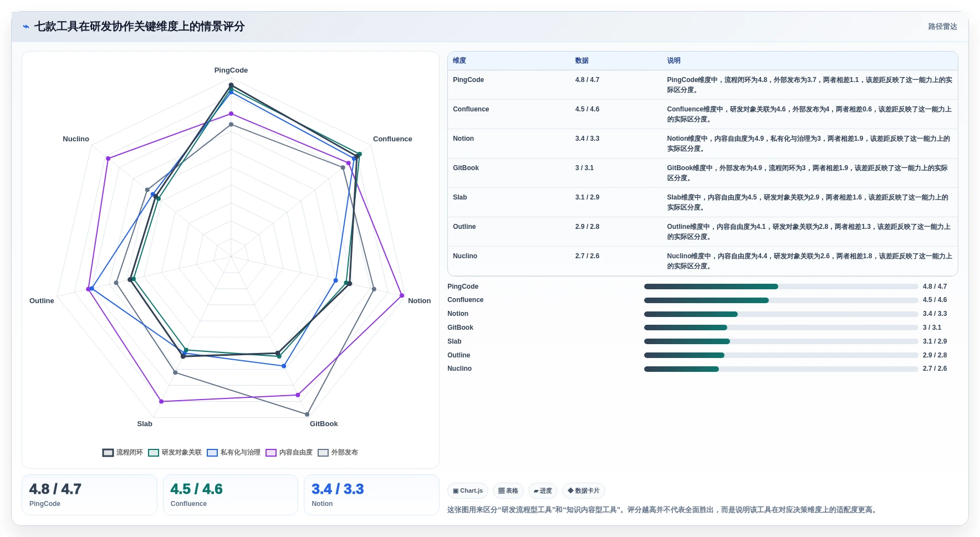Click the Outline radar axis label
This screenshot has height=537, width=980.
[42, 301]
